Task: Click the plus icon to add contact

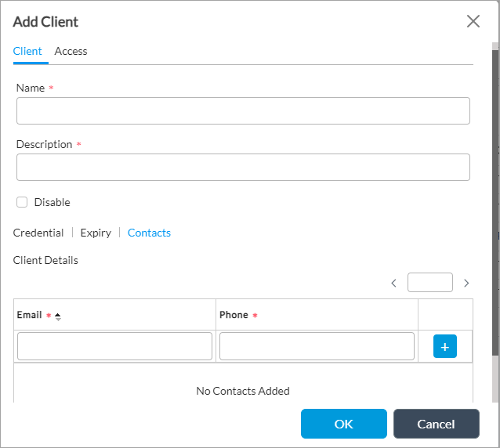Action: pyautogui.click(x=444, y=346)
